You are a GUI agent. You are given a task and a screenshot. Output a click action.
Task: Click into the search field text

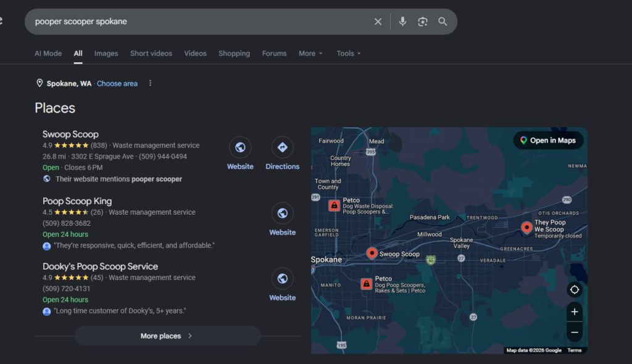[81, 22]
